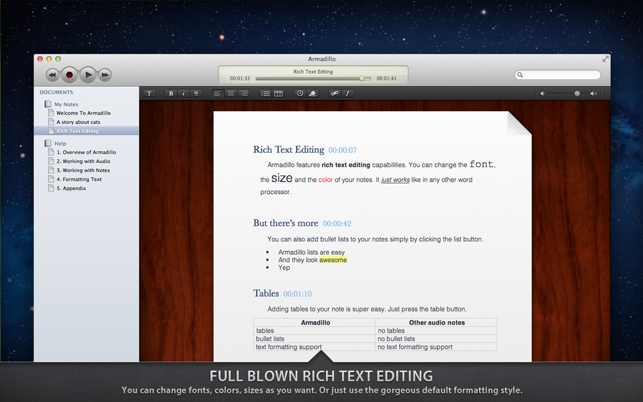
Task: Open the font (T) tool in toolbar
Action: pos(149,94)
